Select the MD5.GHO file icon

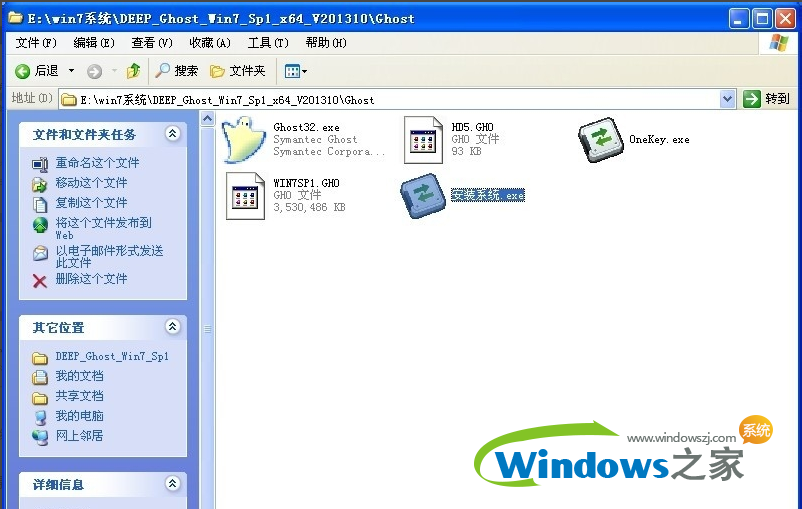coord(423,139)
